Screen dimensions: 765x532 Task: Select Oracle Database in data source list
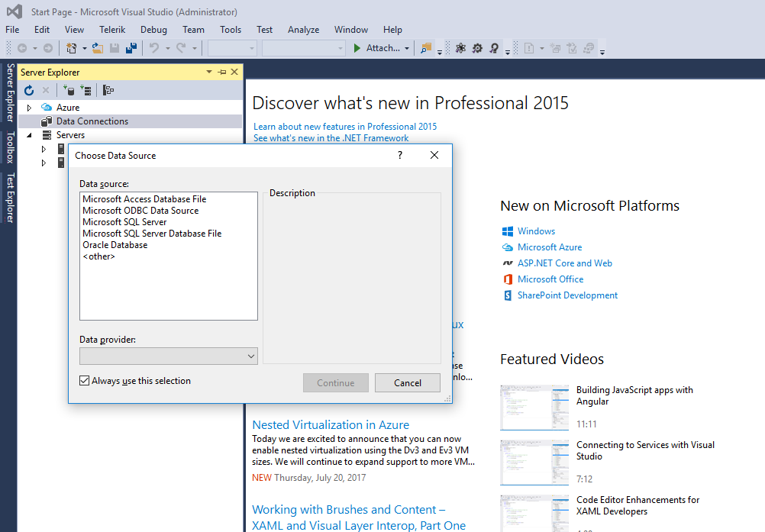click(x=115, y=245)
